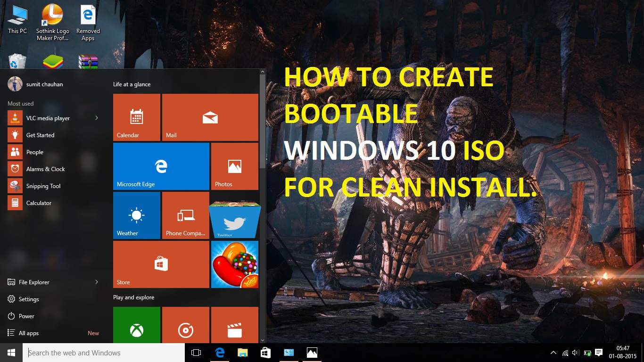The width and height of the screenshot is (644, 362).
Task: Open the This PC desktop icon
Action: [17, 20]
